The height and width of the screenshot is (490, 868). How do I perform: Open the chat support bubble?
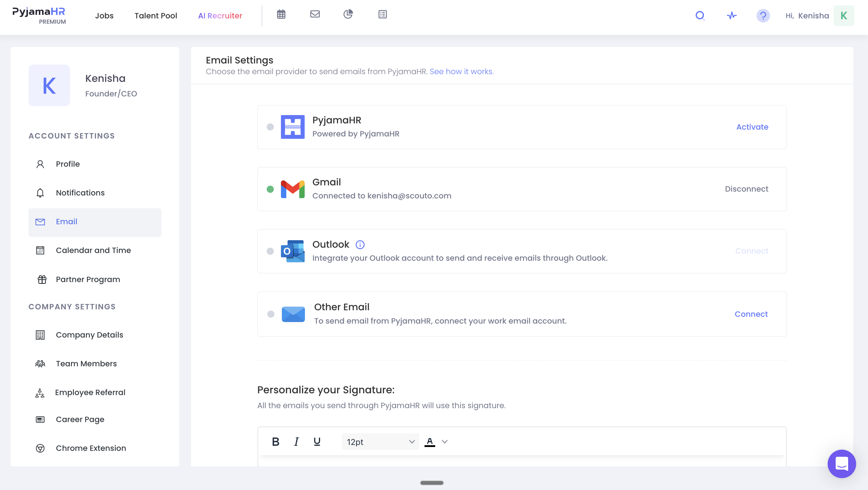point(841,464)
